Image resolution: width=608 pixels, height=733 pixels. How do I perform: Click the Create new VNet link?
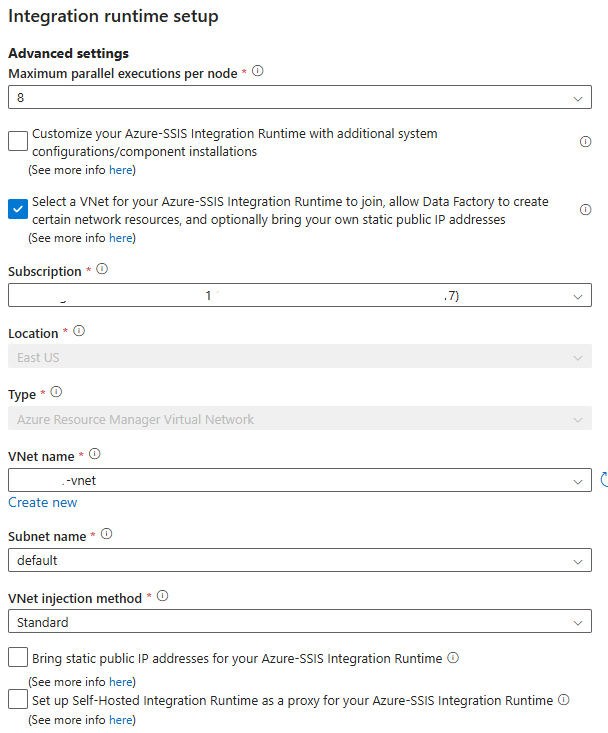point(43,502)
